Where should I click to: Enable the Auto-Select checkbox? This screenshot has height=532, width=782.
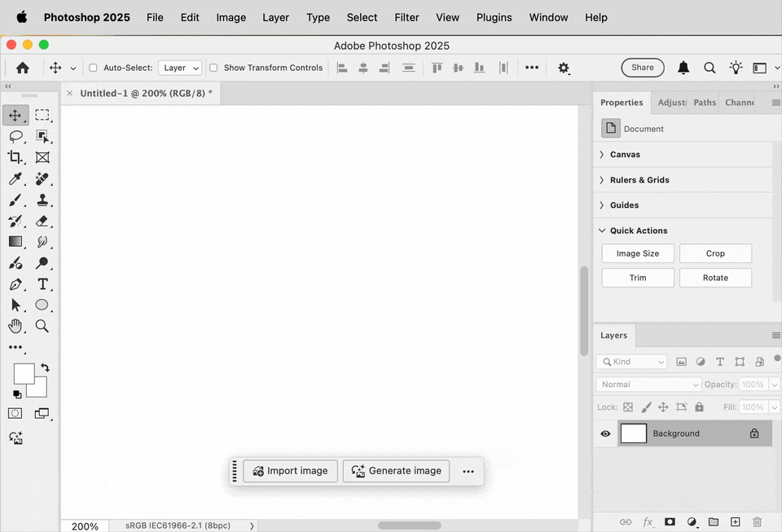93,68
